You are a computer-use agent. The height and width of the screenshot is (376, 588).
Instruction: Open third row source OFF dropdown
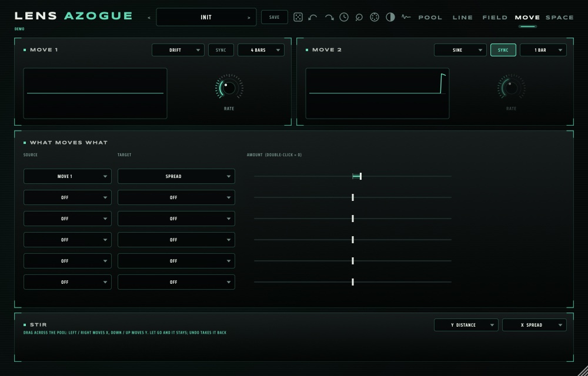coord(68,219)
